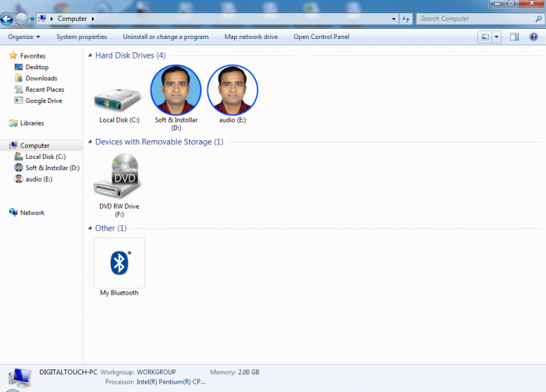Click the My Bluetooth label

point(119,293)
